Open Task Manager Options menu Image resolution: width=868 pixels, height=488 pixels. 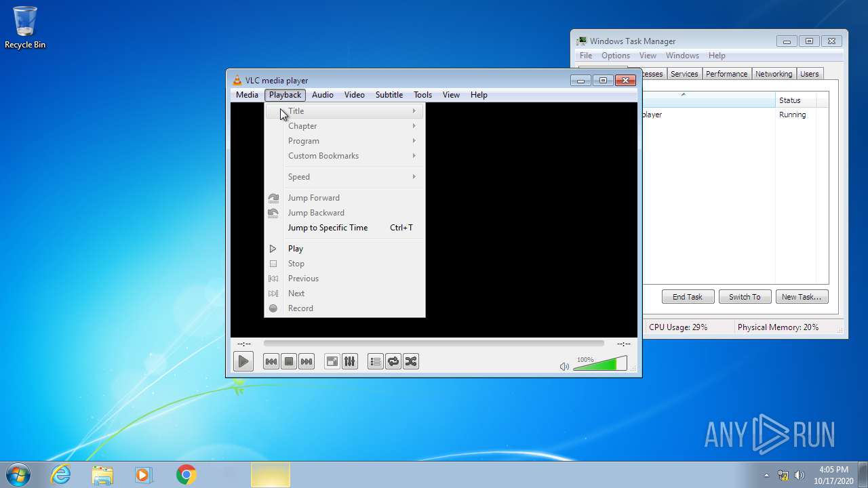tap(616, 56)
